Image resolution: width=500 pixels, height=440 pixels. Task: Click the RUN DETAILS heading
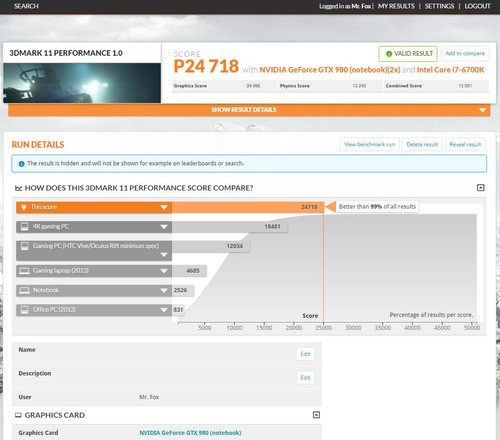pos(38,145)
